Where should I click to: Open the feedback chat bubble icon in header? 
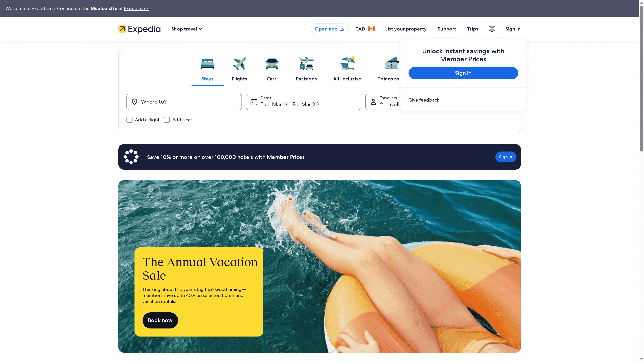(492, 29)
